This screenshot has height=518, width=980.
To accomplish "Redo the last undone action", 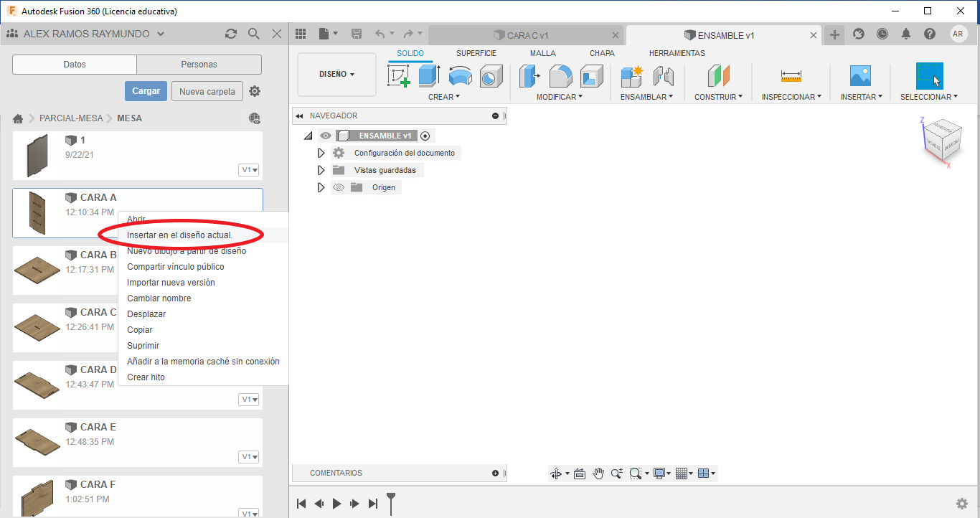I will [x=408, y=34].
